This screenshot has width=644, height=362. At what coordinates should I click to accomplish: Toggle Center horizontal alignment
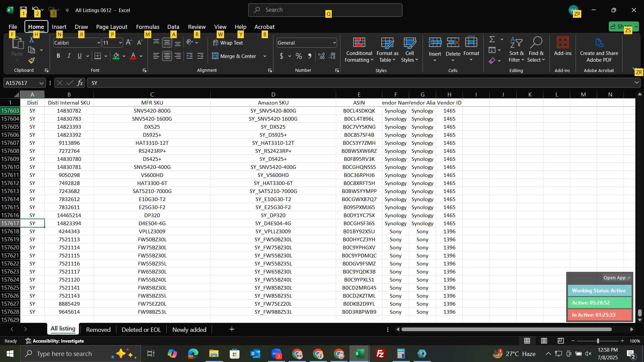point(167,56)
